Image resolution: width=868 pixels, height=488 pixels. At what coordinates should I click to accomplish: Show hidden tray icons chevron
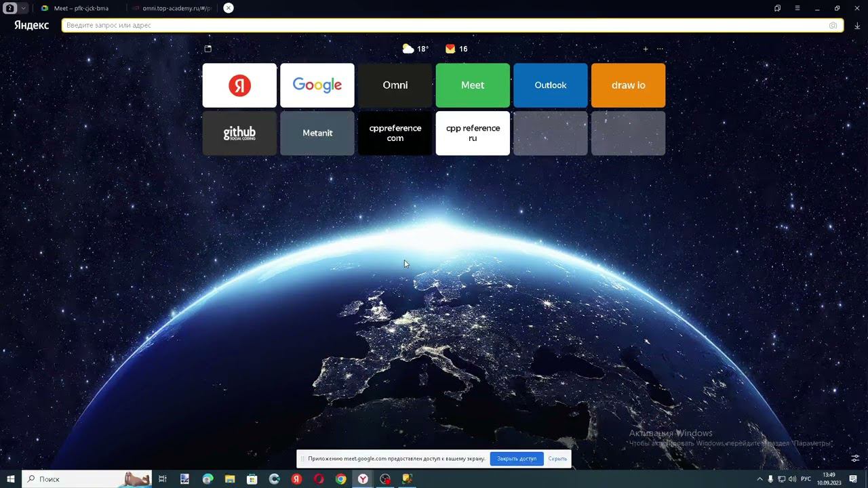759,479
